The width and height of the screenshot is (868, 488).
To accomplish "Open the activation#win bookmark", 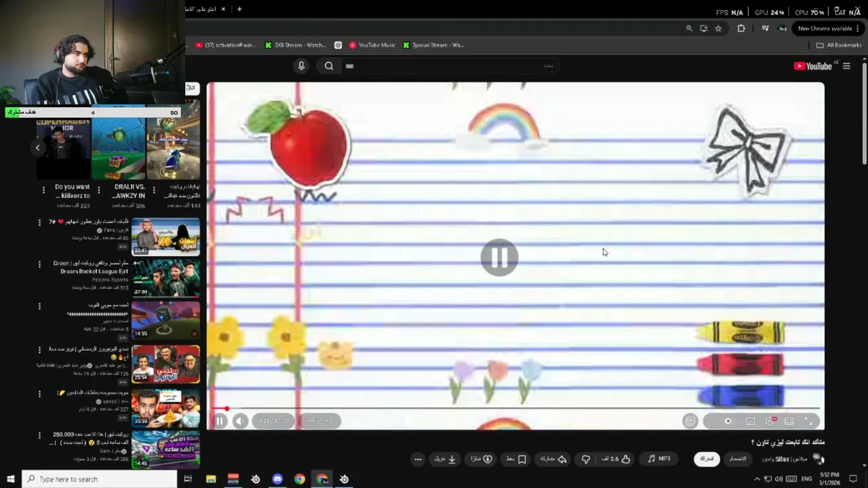I will coord(226,45).
